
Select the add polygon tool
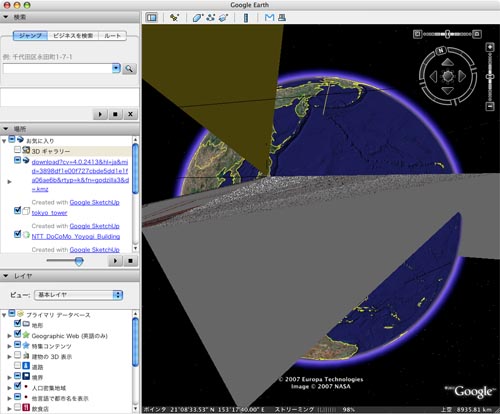(x=198, y=18)
